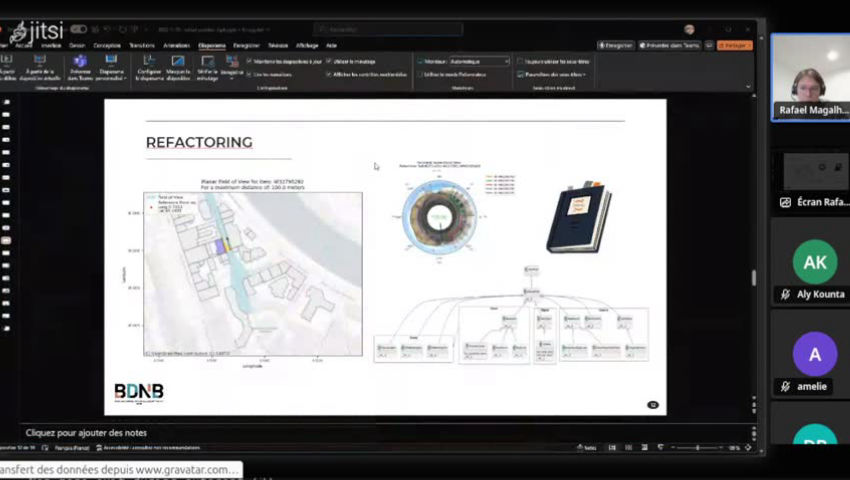Open the 'Diaporama personnalisé' icon
The image size is (850, 480).
(x=112, y=64)
